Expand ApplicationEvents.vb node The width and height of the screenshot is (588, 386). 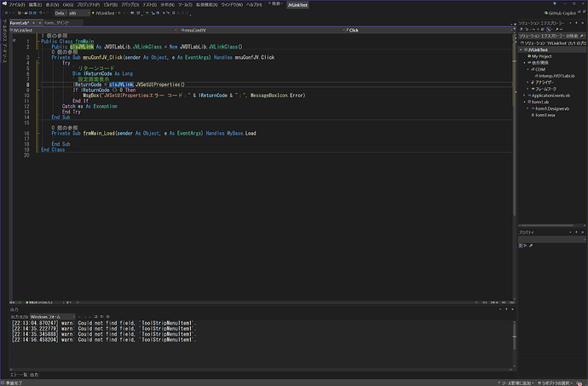[x=524, y=95]
